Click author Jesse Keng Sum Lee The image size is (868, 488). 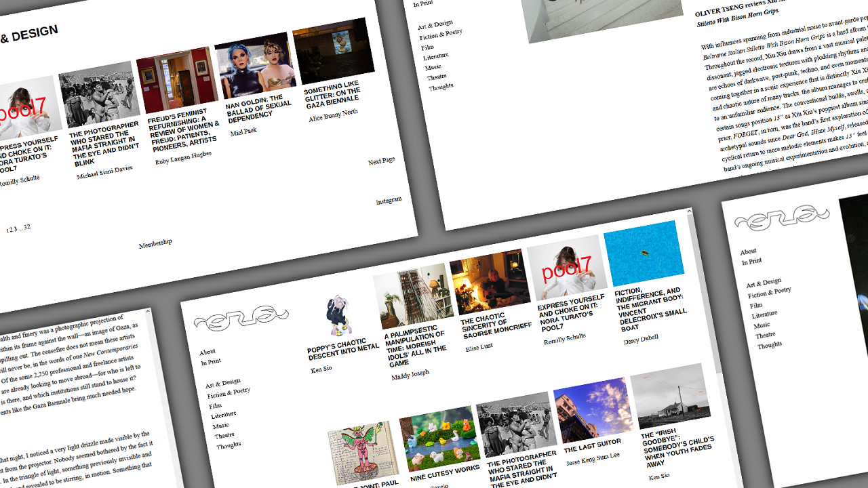[594, 460]
